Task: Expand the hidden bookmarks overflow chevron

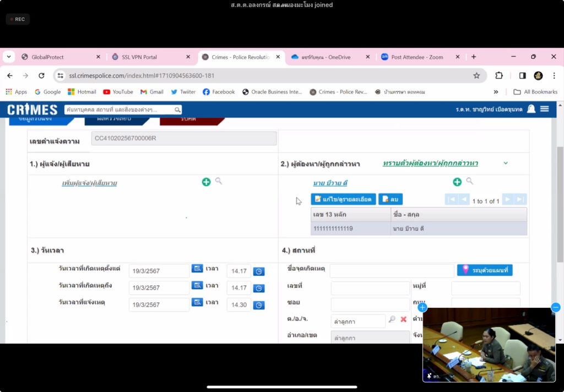Action: point(496,92)
